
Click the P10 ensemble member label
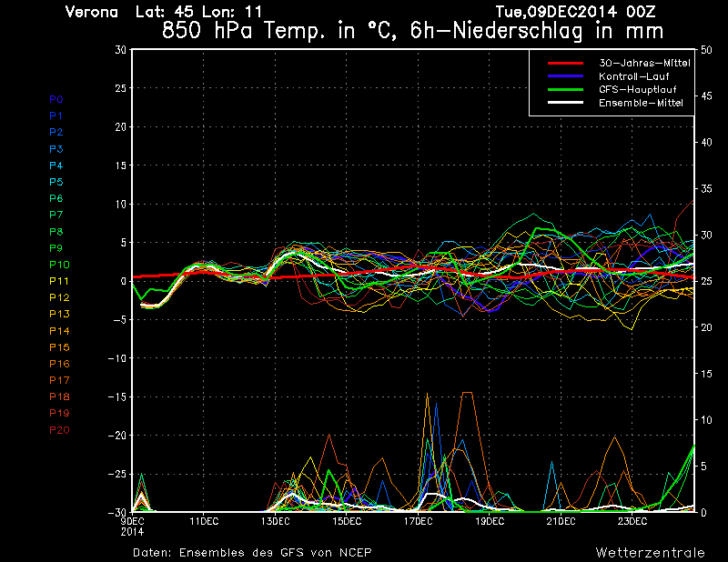point(59,265)
